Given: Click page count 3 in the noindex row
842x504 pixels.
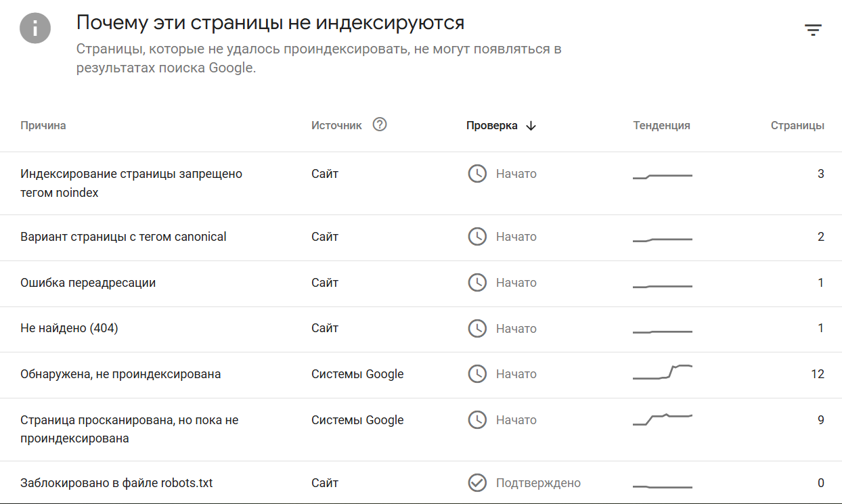Looking at the screenshot, I should 821,174.
